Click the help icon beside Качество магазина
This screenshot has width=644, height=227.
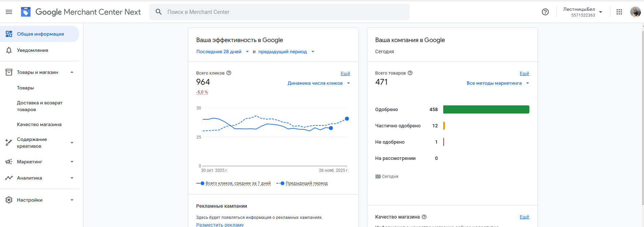tap(424, 217)
